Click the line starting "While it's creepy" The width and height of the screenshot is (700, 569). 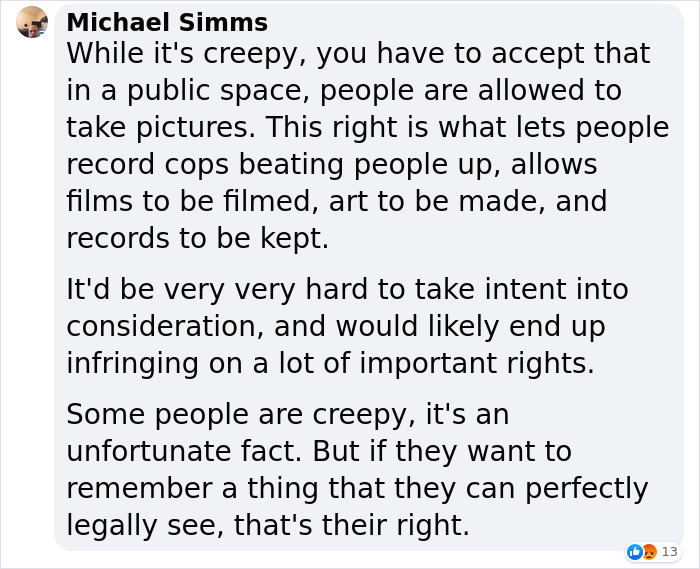coord(358,53)
